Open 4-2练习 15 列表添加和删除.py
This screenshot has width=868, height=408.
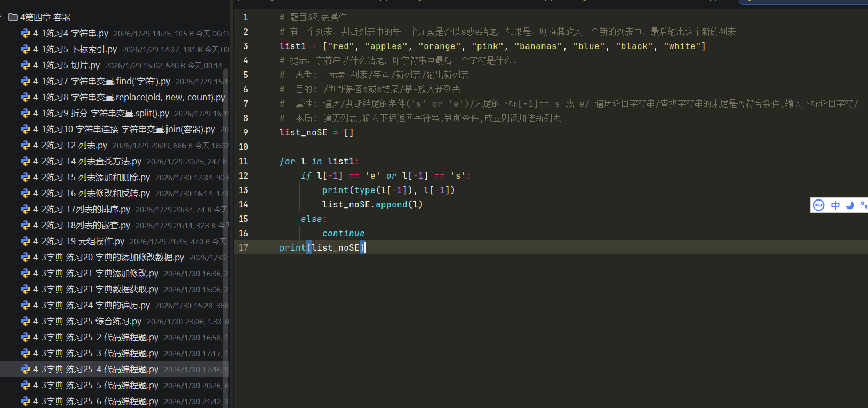click(91, 177)
